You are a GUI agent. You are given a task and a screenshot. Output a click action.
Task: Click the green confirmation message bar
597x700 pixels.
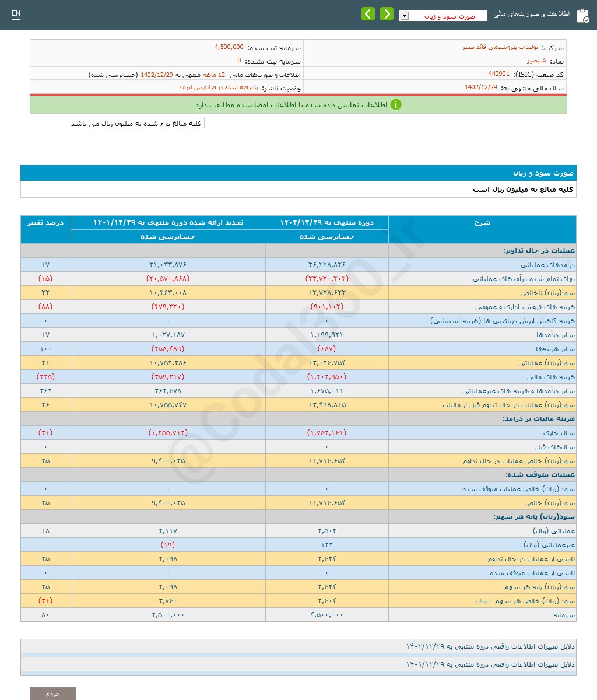[x=303, y=105]
